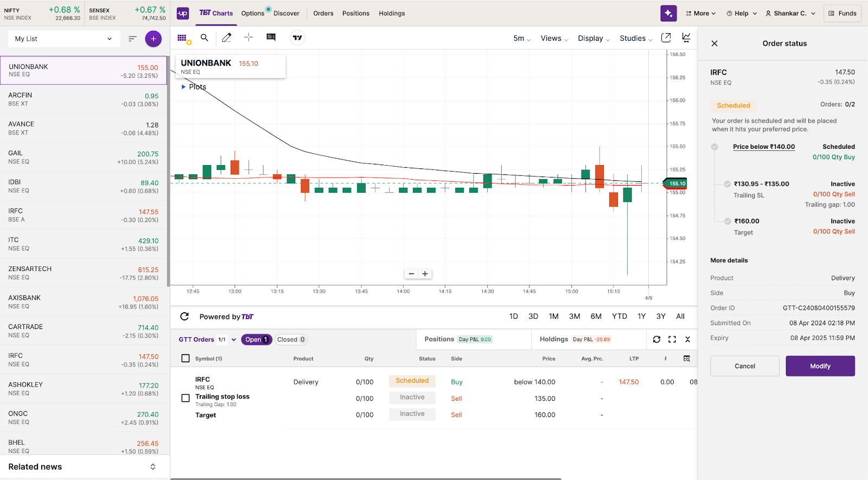Switch to Closed orders filter
The height and width of the screenshot is (480, 868).
291,339
